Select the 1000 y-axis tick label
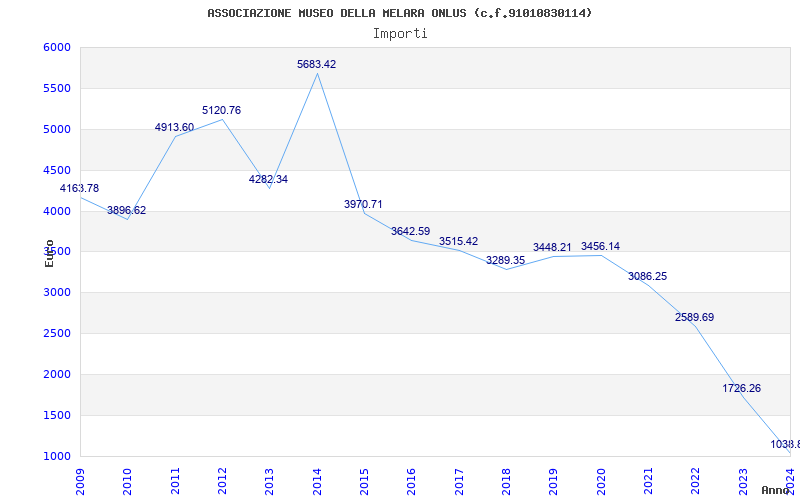This screenshot has height=500, width=800. (x=57, y=457)
